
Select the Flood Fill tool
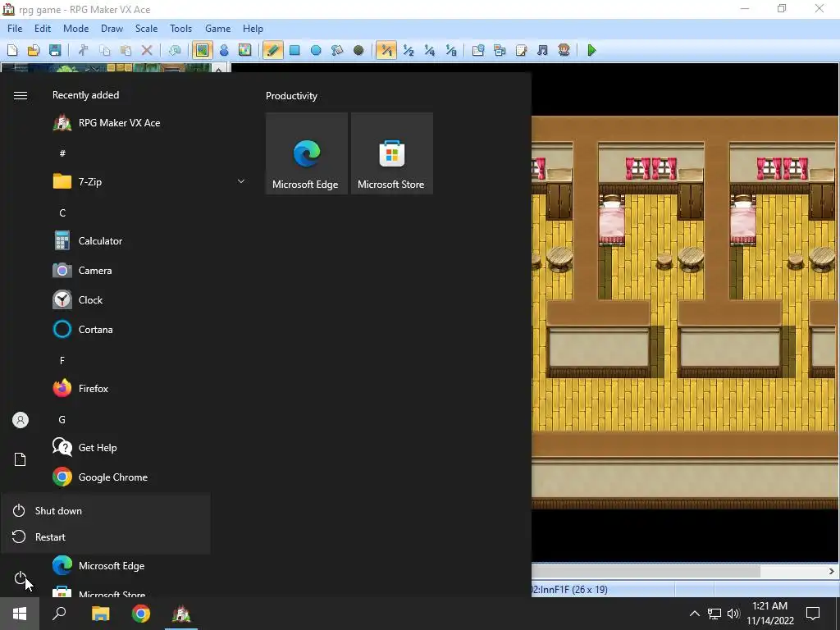337,50
